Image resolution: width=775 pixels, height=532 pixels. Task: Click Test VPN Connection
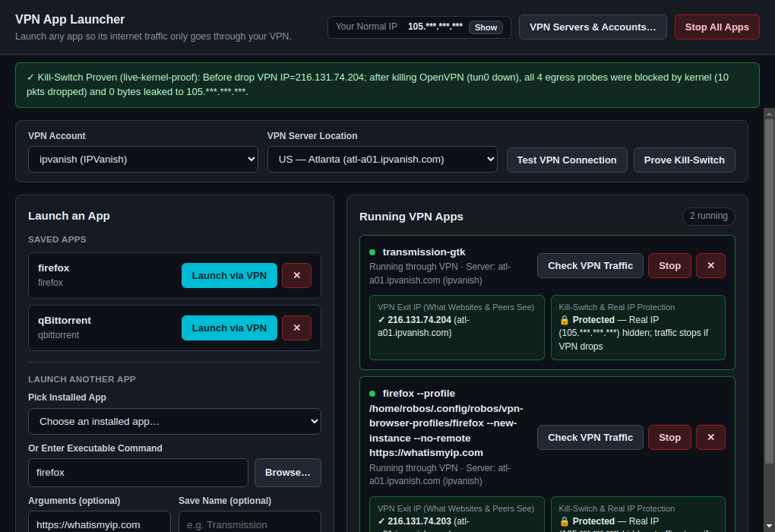point(567,160)
